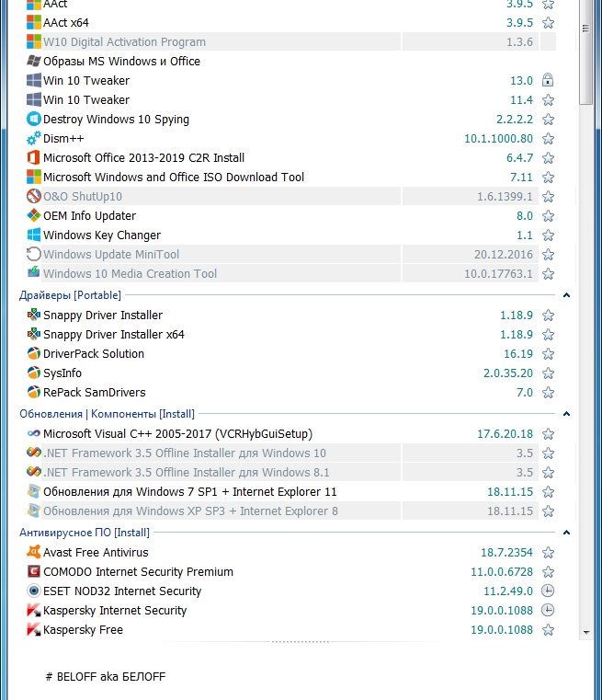Screen dimensions: 602x700
Task: Select Обновления для Windows XP SP3 row
Action: click(x=290, y=511)
